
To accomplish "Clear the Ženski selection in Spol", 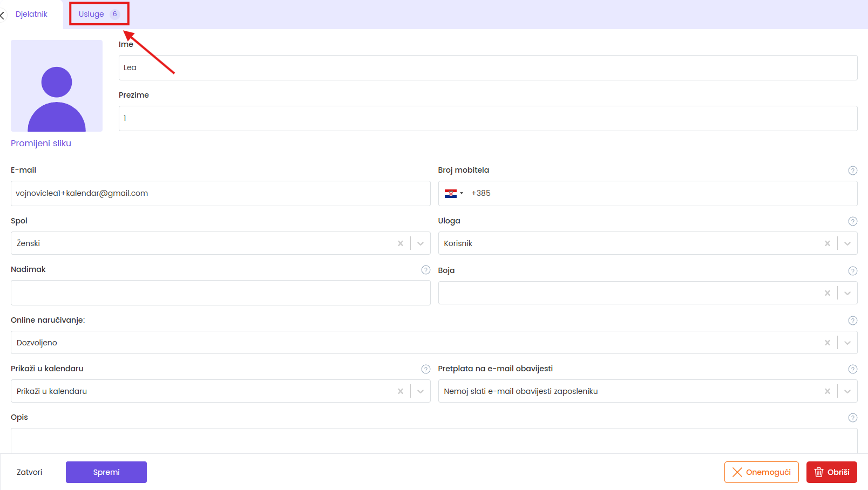I will [x=400, y=243].
